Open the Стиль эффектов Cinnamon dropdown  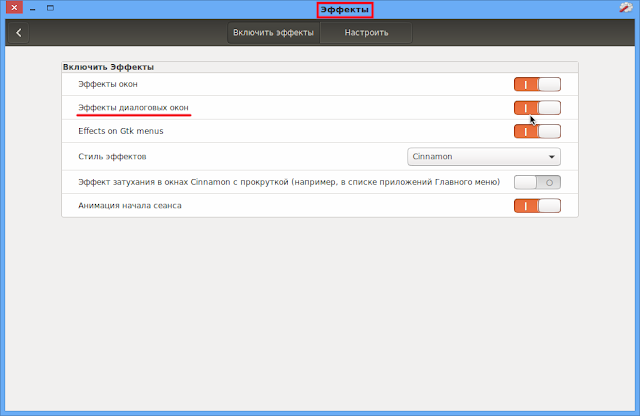click(484, 157)
